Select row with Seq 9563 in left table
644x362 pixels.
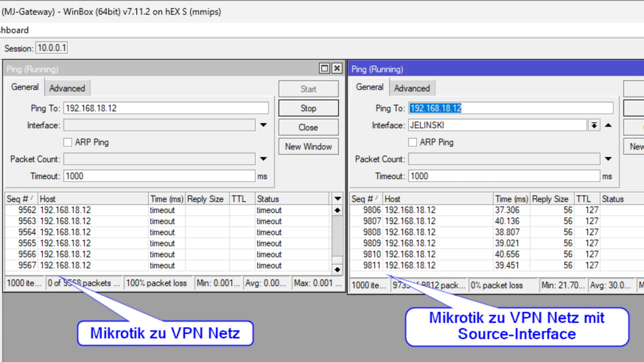click(168, 221)
